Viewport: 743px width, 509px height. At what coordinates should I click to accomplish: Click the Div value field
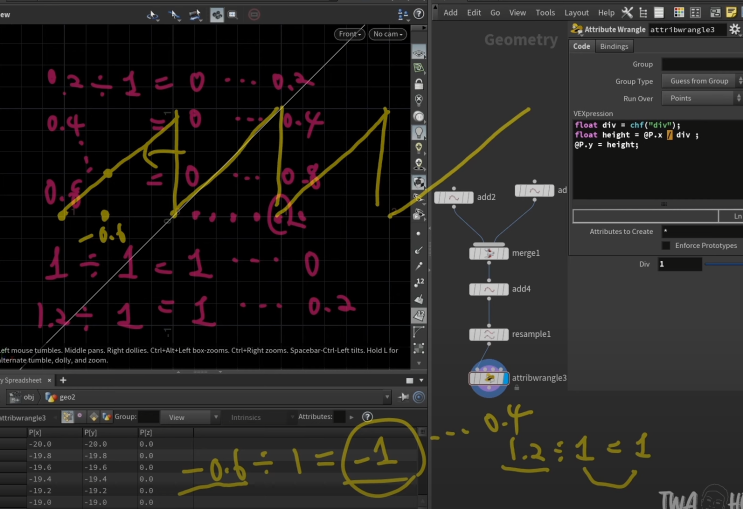[680, 264]
